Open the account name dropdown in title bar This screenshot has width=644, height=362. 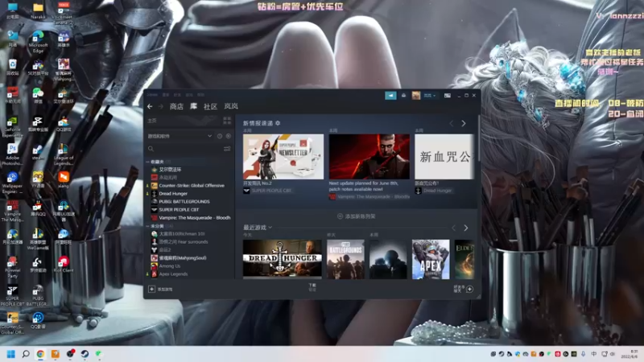click(x=430, y=95)
